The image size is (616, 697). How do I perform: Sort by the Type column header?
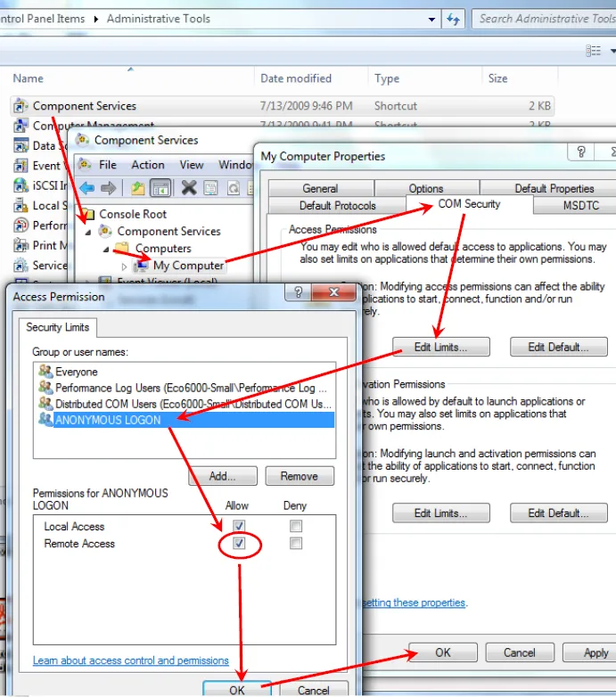coord(425,78)
